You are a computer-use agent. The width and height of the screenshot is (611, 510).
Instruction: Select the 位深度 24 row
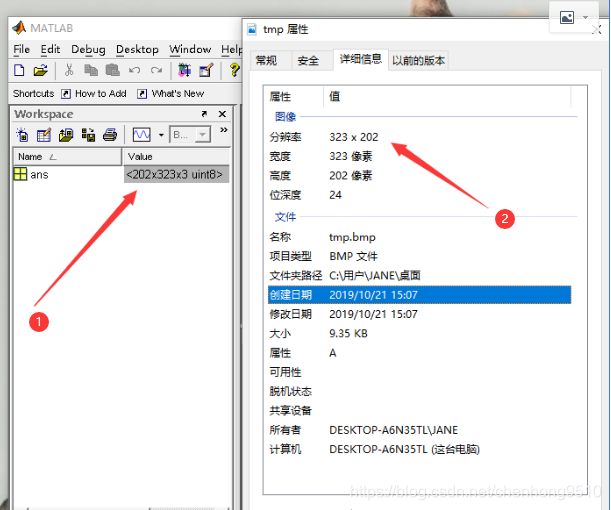coord(420,195)
